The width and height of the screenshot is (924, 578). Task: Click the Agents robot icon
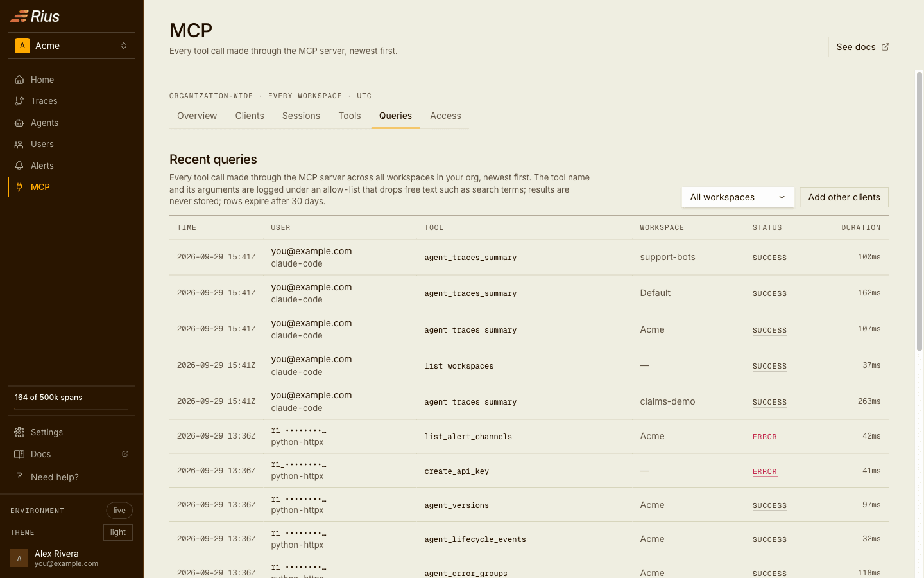[x=19, y=123]
